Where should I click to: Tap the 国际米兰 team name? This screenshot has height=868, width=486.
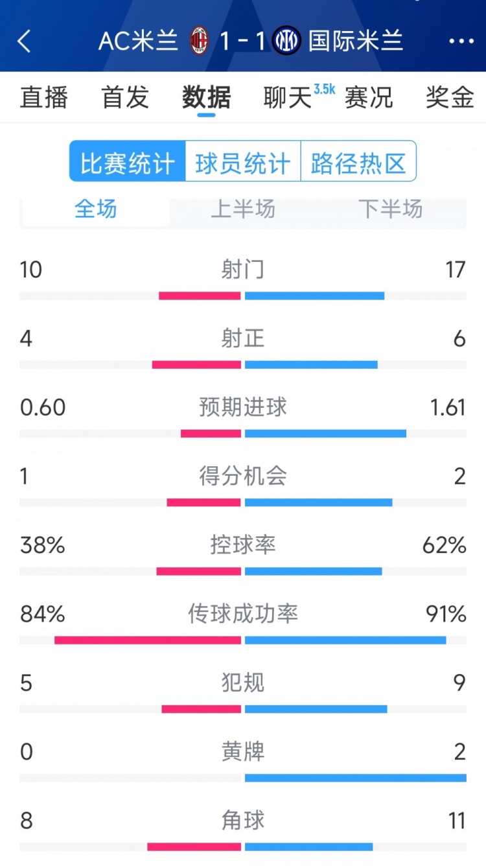tap(356, 41)
